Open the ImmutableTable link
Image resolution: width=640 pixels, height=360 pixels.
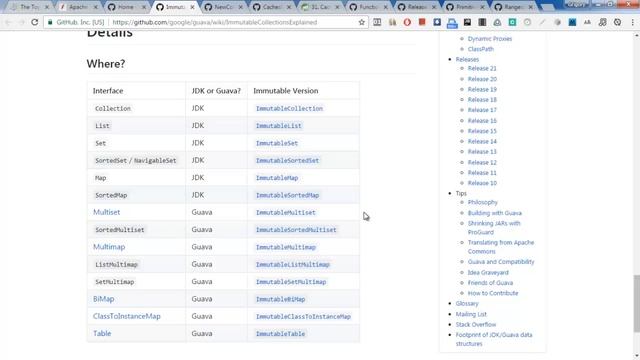tap(280, 334)
